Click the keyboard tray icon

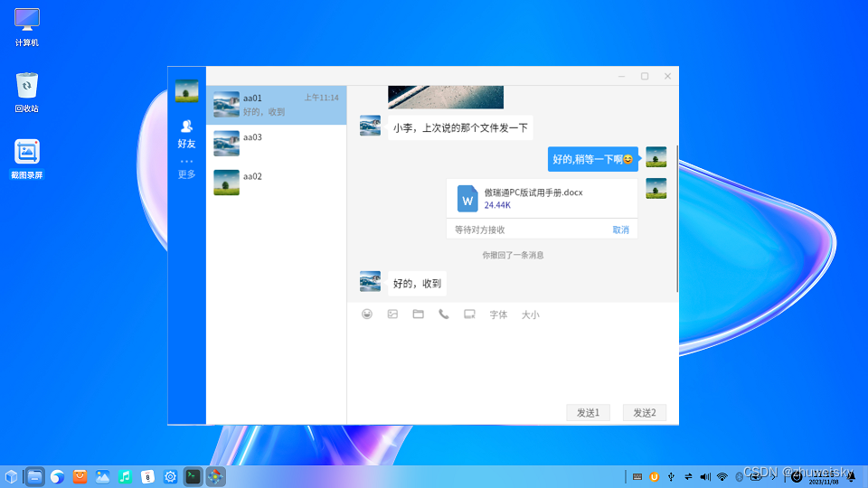click(x=637, y=477)
